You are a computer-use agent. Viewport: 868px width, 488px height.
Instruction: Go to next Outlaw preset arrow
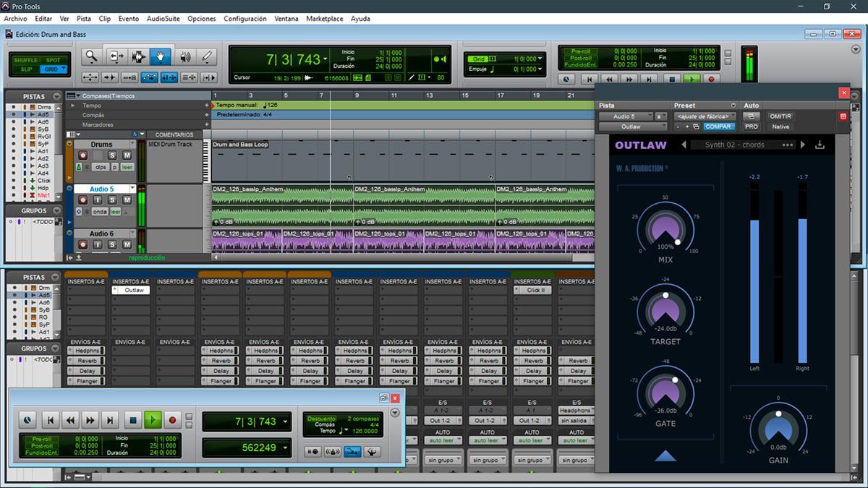(x=802, y=145)
